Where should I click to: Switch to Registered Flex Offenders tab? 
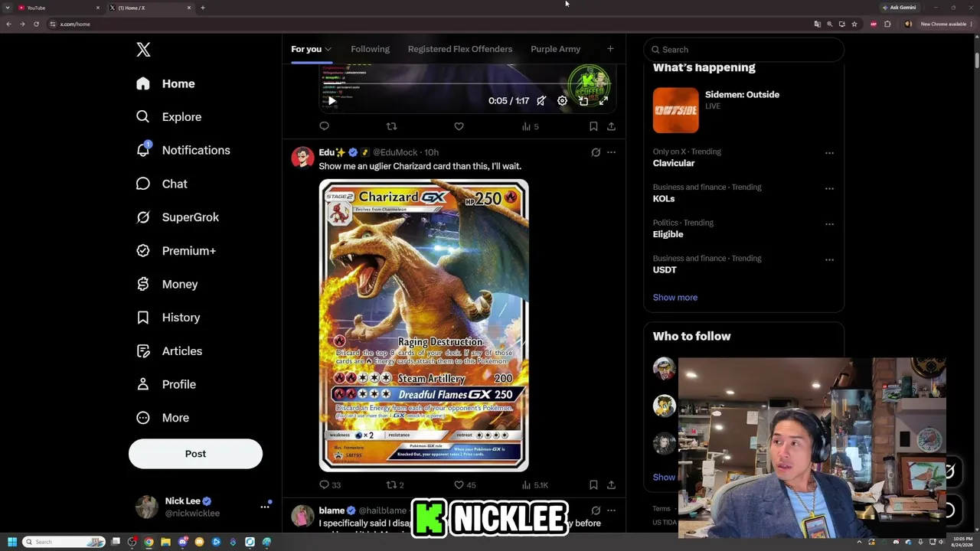[460, 49]
